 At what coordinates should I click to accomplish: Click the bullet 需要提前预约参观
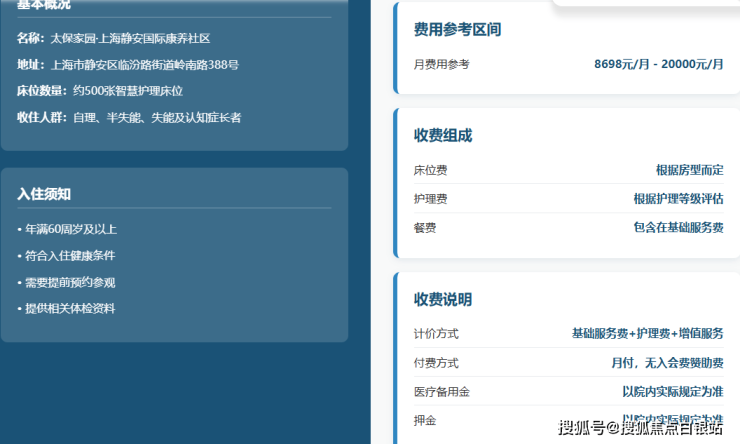click(x=70, y=283)
